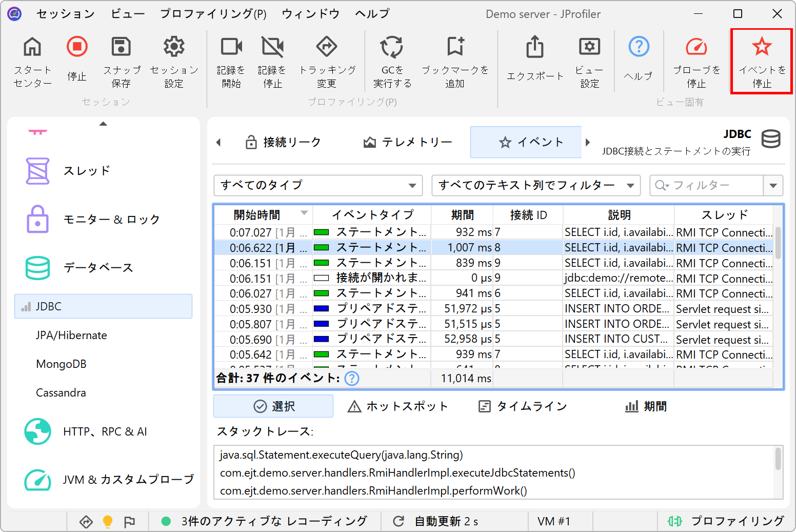Viewport: 796px width, 532px height.
Task: Click the lightbulb icon in status bar
Action: (108, 522)
